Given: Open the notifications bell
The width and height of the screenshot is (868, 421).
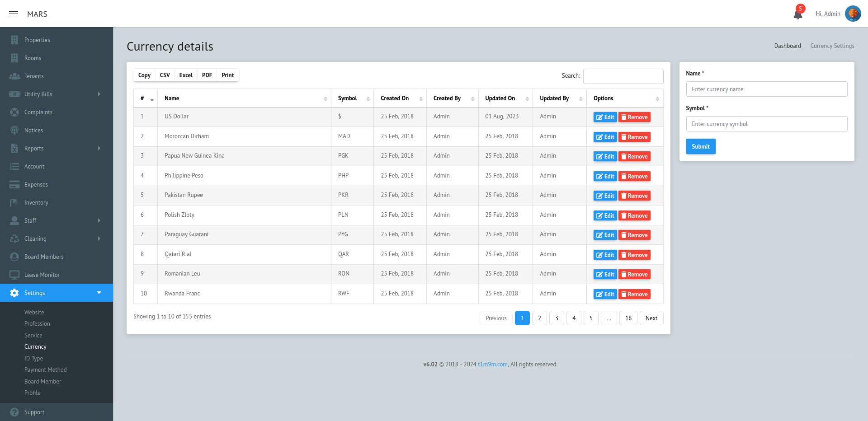Looking at the screenshot, I should point(798,14).
